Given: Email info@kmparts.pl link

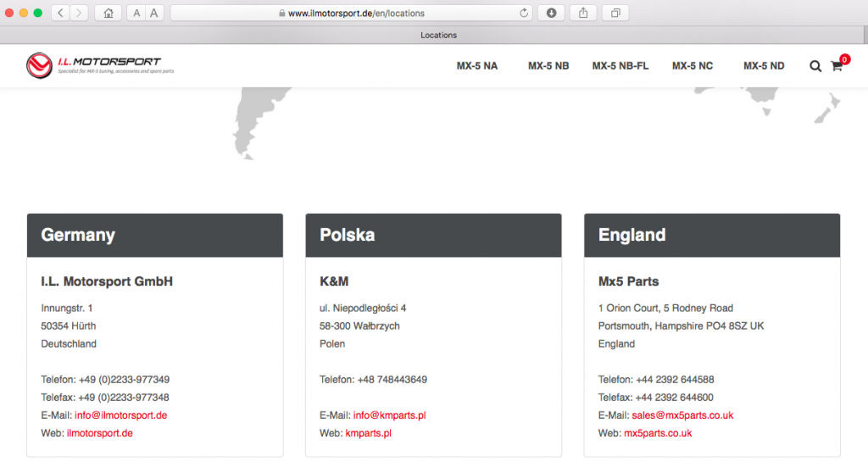Looking at the screenshot, I should click(x=390, y=415).
